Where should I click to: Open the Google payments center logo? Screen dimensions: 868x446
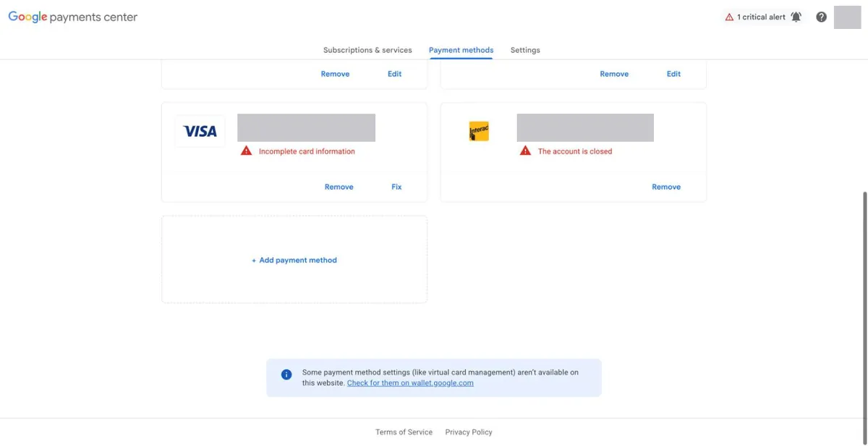72,17
